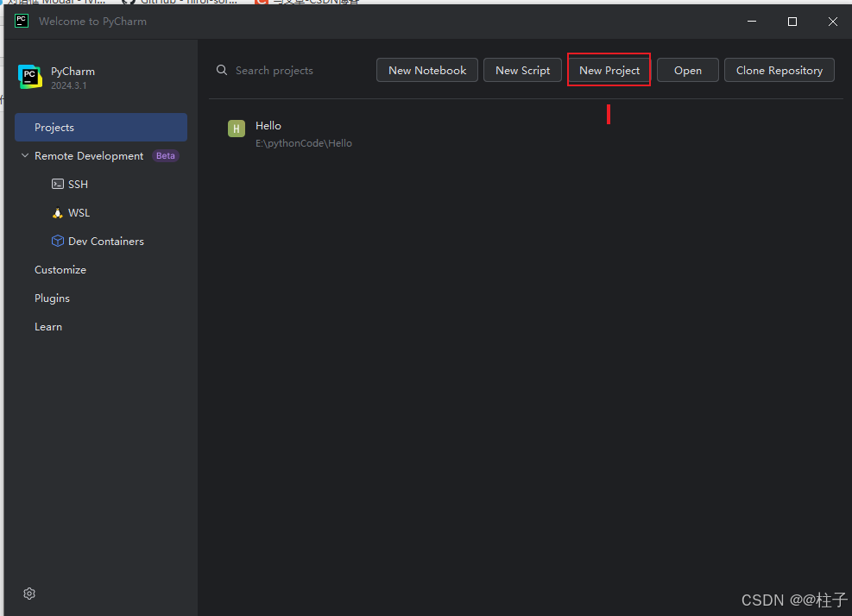Focus the Search projects field
This screenshot has height=616, width=852.
point(275,70)
